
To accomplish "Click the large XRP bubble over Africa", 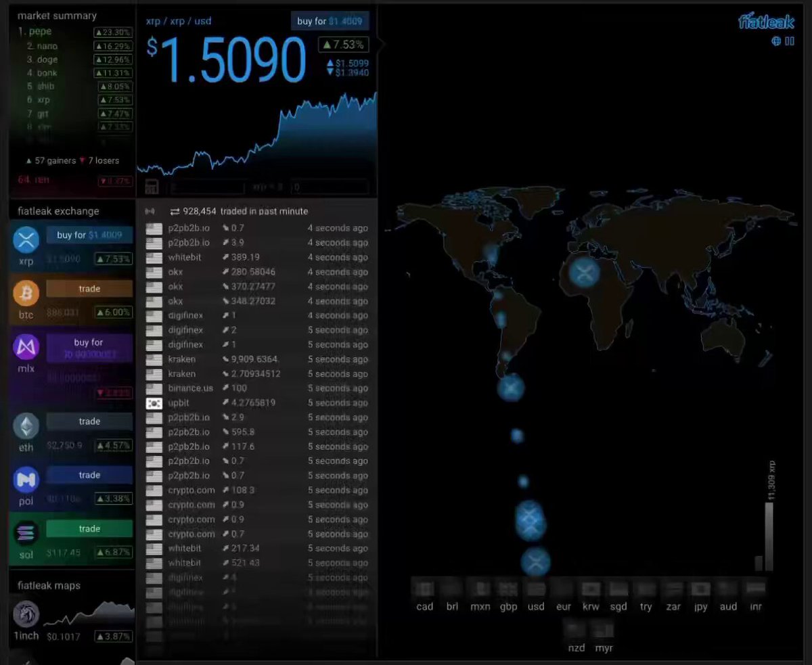I will [x=584, y=273].
